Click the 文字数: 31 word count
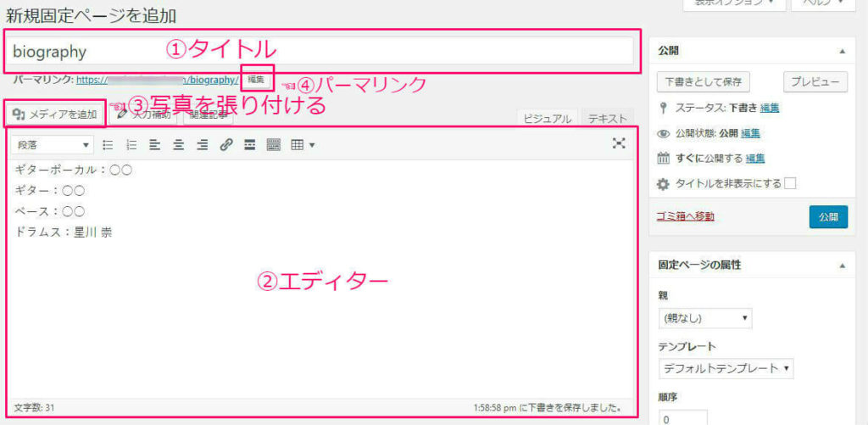 34,408
